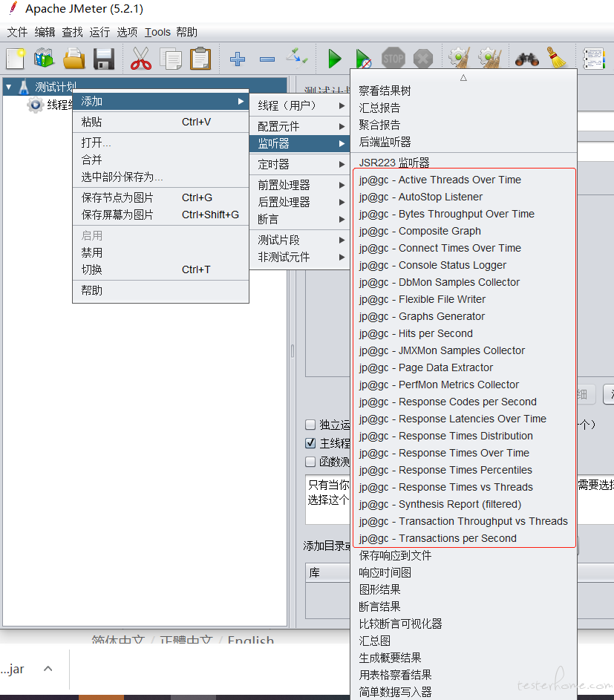Click the grey Shutdown X icon
The width and height of the screenshot is (614, 700).
[423, 59]
